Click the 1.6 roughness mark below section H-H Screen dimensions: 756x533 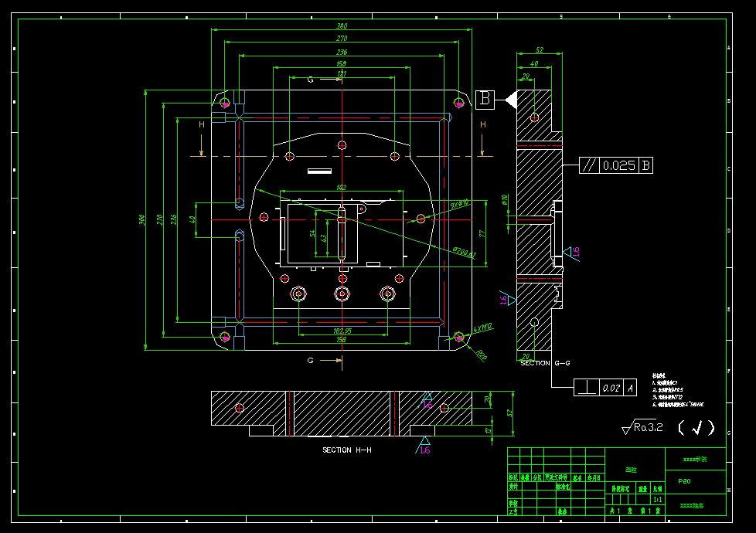(x=424, y=446)
